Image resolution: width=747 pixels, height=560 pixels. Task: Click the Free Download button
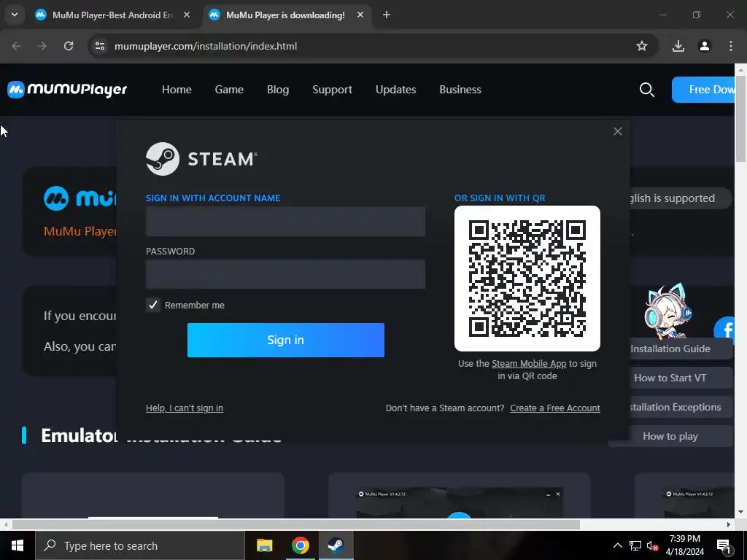[703, 90]
